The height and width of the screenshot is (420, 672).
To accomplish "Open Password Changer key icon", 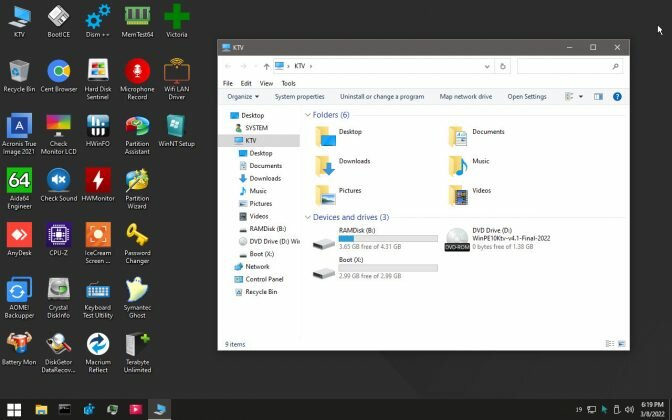I will click(137, 243).
